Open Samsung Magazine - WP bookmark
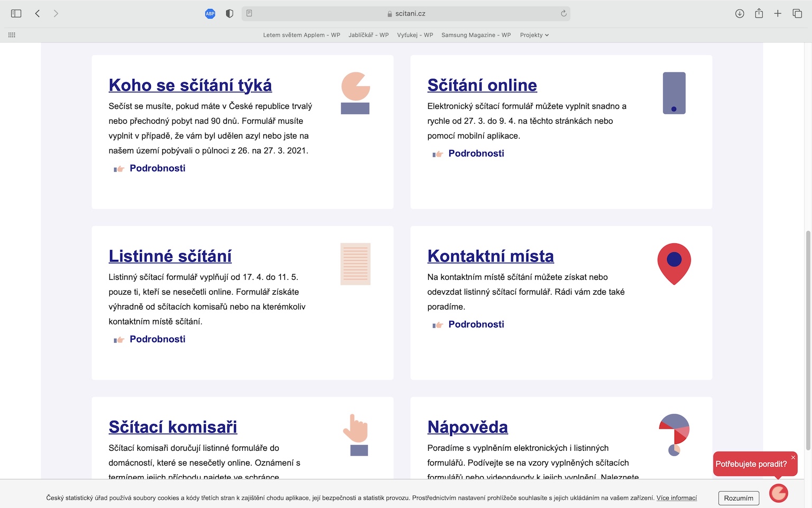Image resolution: width=812 pixels, height=508 pixels. [476, 35]
